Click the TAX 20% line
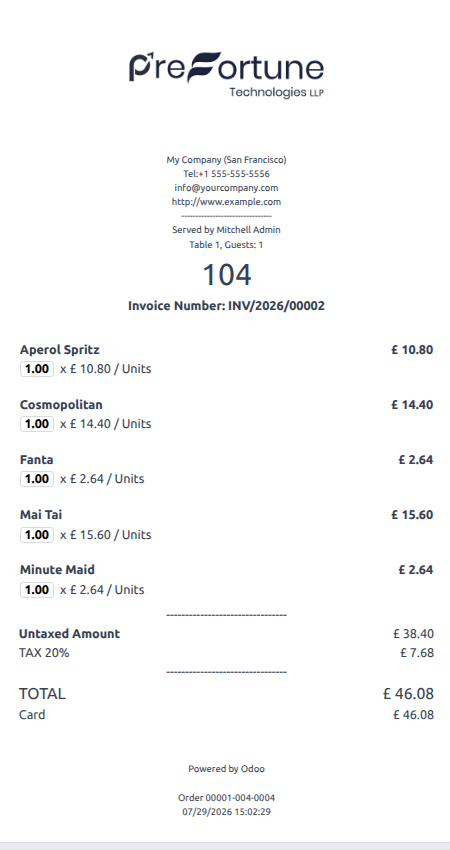The image size is (450, 850). tap(226, 653)
